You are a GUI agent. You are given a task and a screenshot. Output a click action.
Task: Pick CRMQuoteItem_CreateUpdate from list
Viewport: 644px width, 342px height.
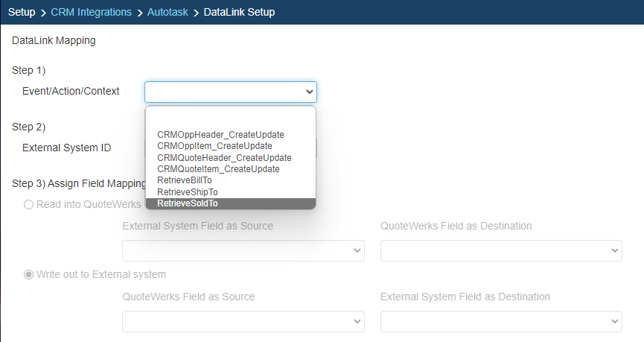tap(218, 169)
